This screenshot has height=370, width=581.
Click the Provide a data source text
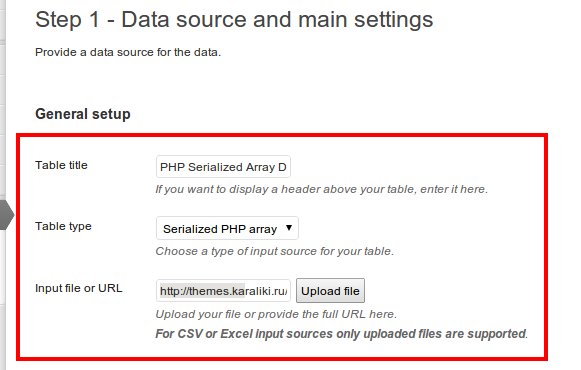click(x=128, y=52)
